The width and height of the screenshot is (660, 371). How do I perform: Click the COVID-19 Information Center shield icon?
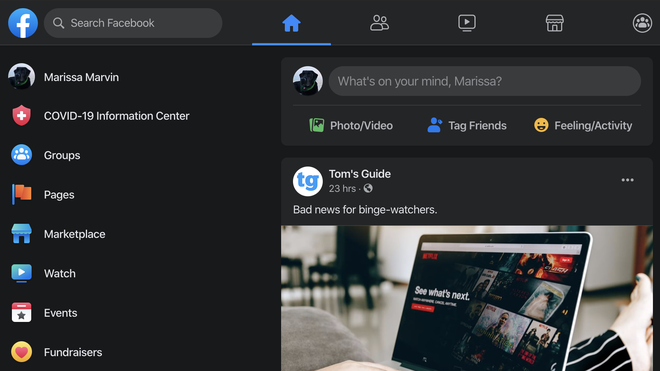(x=21, y=116)
